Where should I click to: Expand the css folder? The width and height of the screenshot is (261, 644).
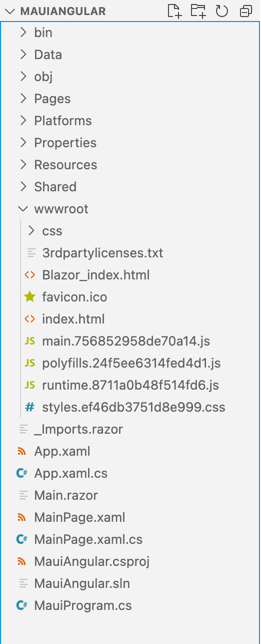[x=31, y=231]
